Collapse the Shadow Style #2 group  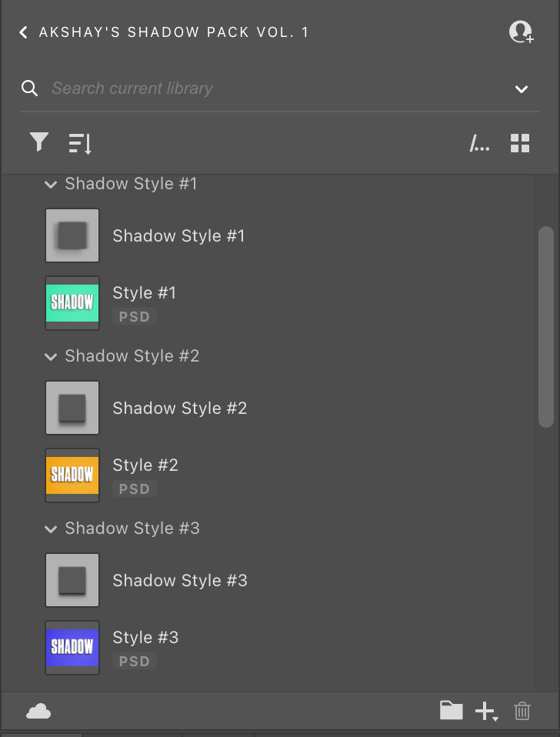51,357
